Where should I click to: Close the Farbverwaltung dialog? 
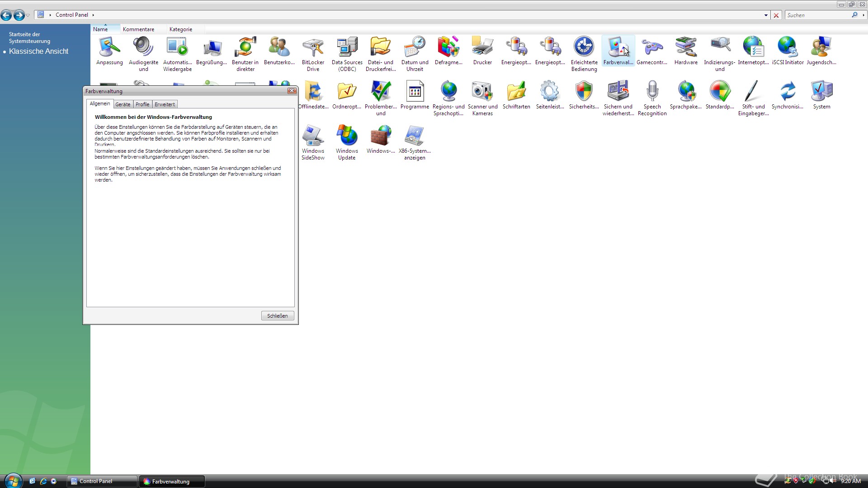pos(292,91)
